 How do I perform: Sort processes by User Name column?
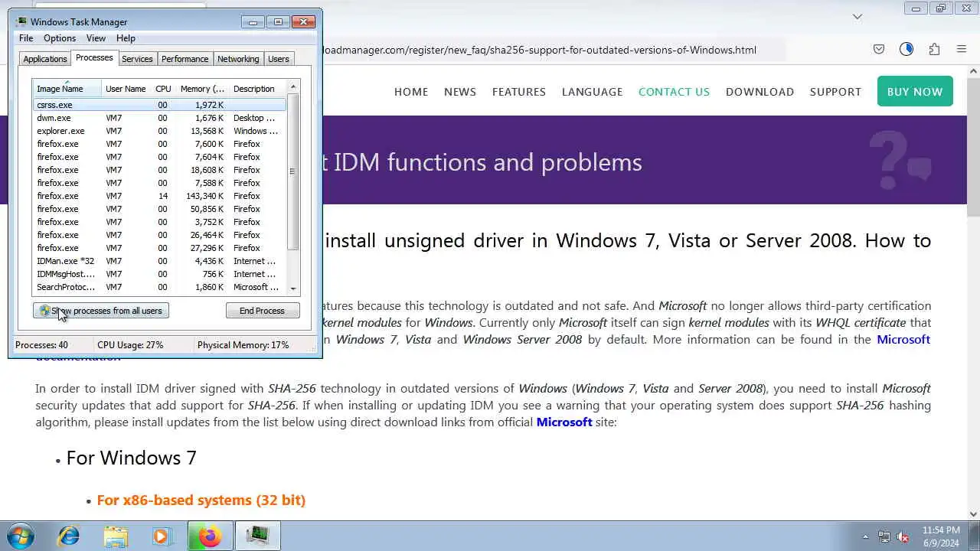[126, 89]
